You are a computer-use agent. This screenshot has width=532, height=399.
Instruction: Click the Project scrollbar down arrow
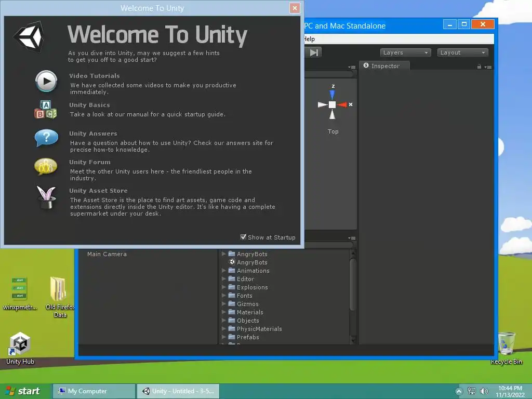353,340
